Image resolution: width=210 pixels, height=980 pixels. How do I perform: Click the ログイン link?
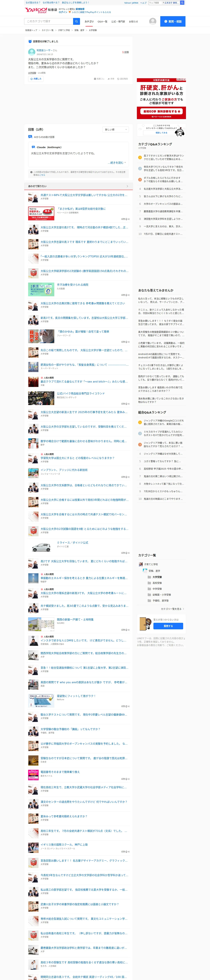pyautogui.click(x=63, y=12)
